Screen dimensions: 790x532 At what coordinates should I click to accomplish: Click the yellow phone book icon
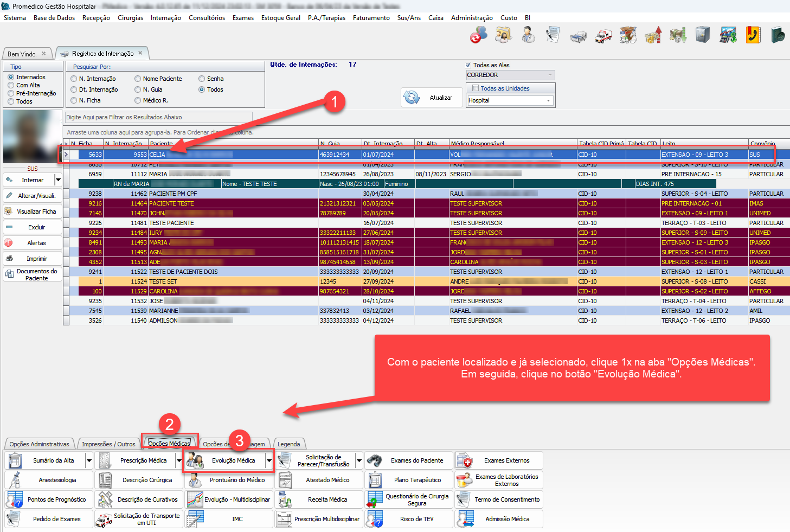tap(753, 35)
